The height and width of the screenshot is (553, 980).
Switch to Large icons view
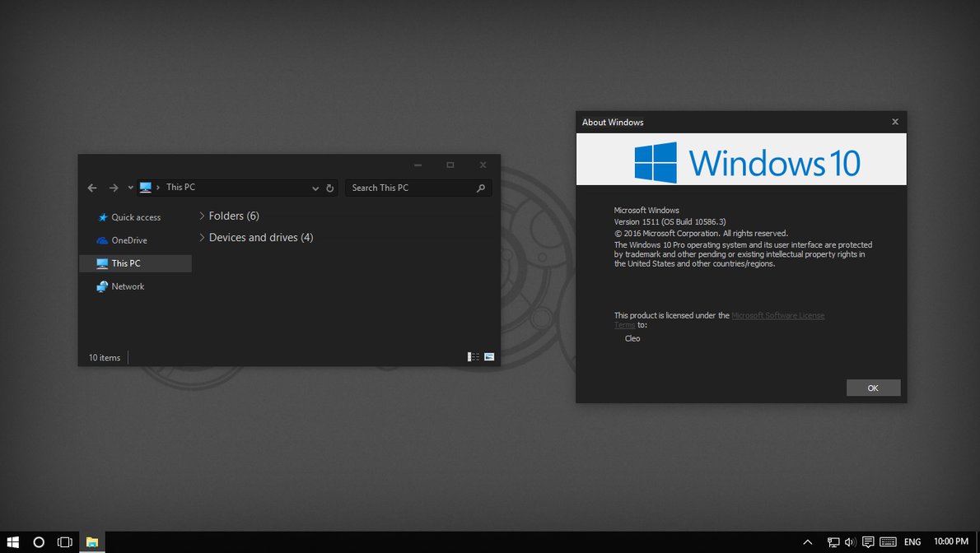click(x=489, y=357)
